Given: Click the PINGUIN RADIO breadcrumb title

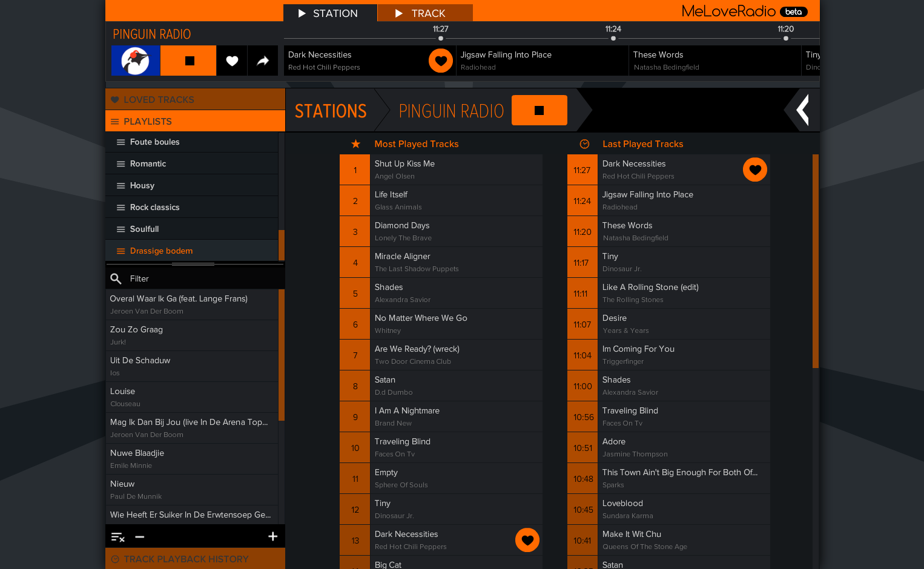Looking at the screenshot, I should 451,111.
